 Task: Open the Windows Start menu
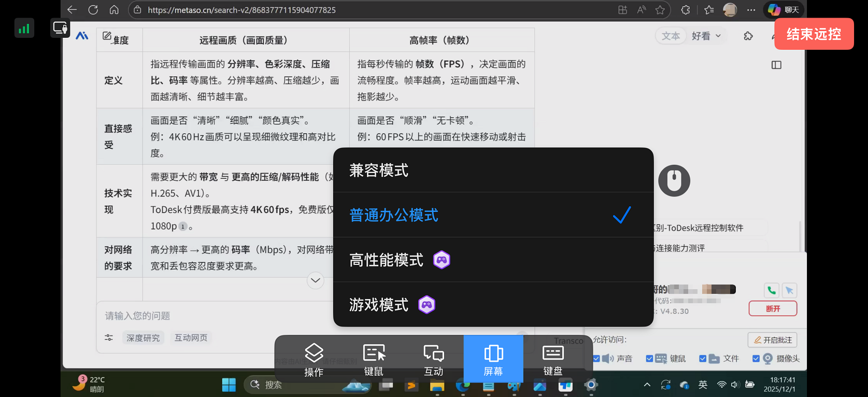pos(229,385)
